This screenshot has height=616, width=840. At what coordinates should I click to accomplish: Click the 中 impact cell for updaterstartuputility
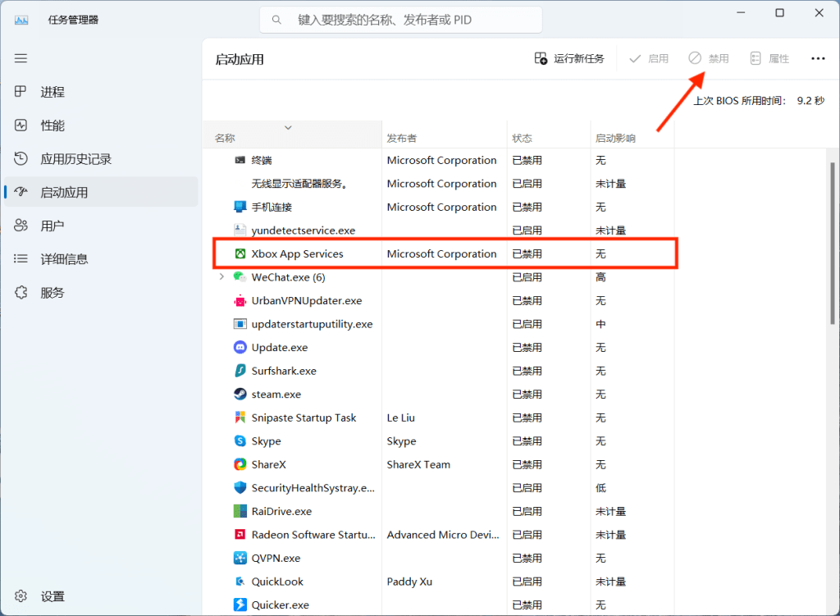(600, 324)
